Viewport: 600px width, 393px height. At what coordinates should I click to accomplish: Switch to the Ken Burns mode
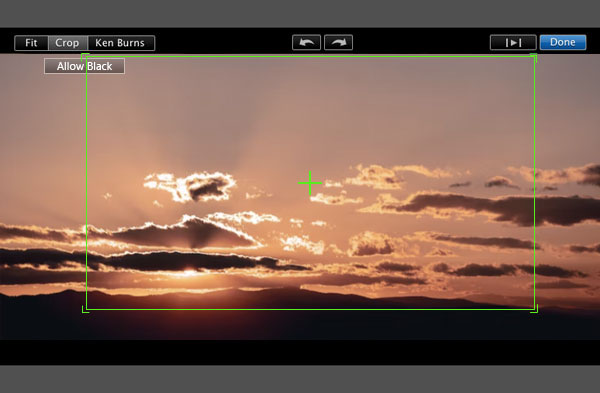click(x=121, y=43)
